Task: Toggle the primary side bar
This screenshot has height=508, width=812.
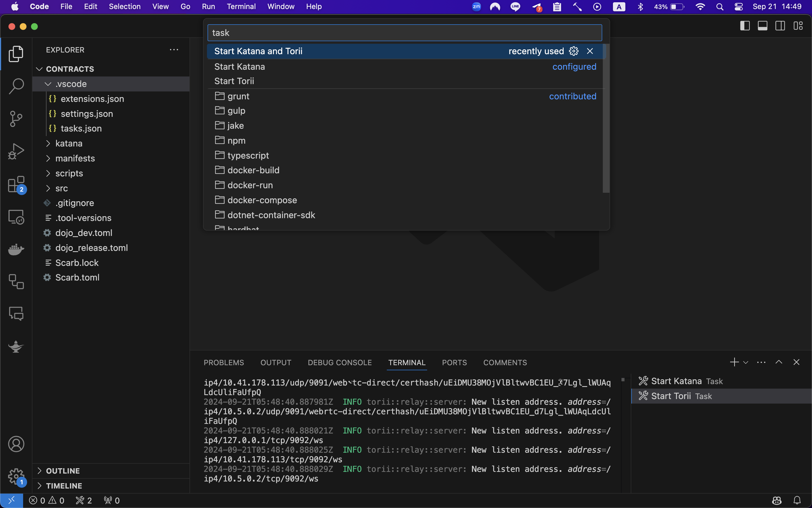Action: [x=745, y=26]
